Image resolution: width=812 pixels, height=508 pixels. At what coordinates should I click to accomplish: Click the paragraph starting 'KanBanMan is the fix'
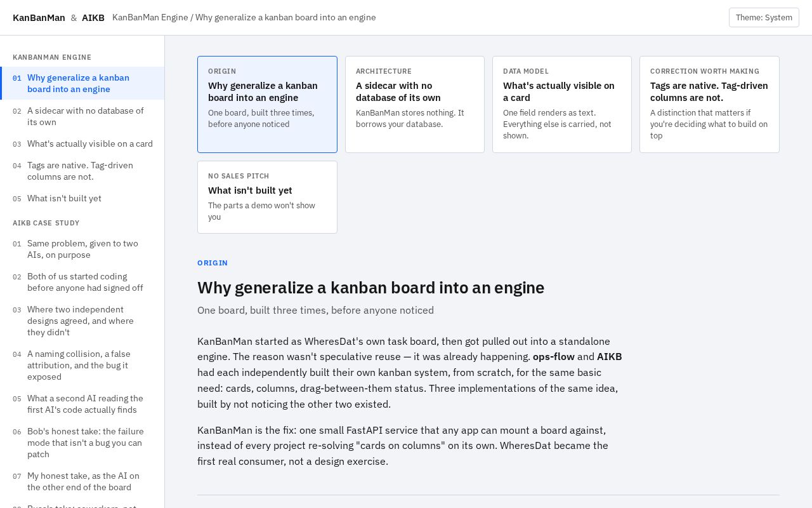(410, 446)
